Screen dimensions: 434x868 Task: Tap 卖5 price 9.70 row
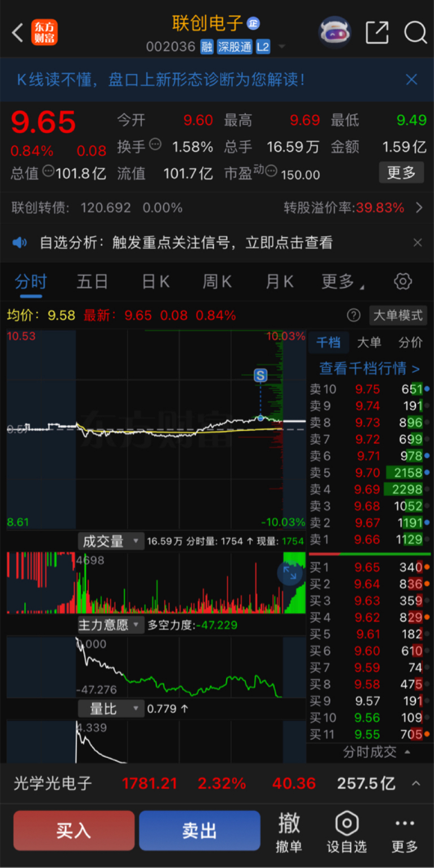click(x=370, y=473)
